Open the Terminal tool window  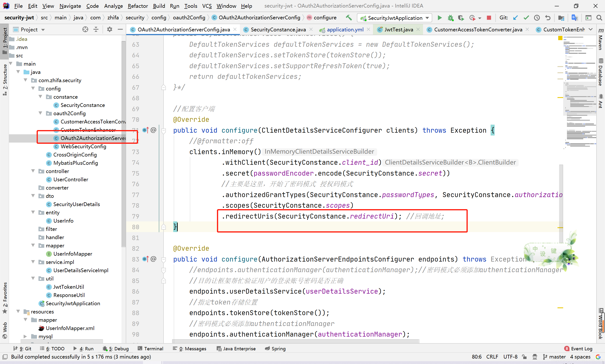[150, 349]
